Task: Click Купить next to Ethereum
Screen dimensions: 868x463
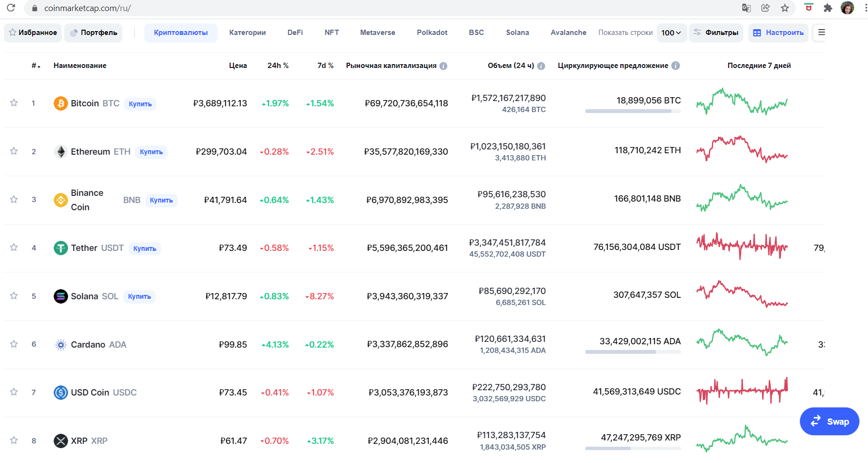Action: click(151, 152)
